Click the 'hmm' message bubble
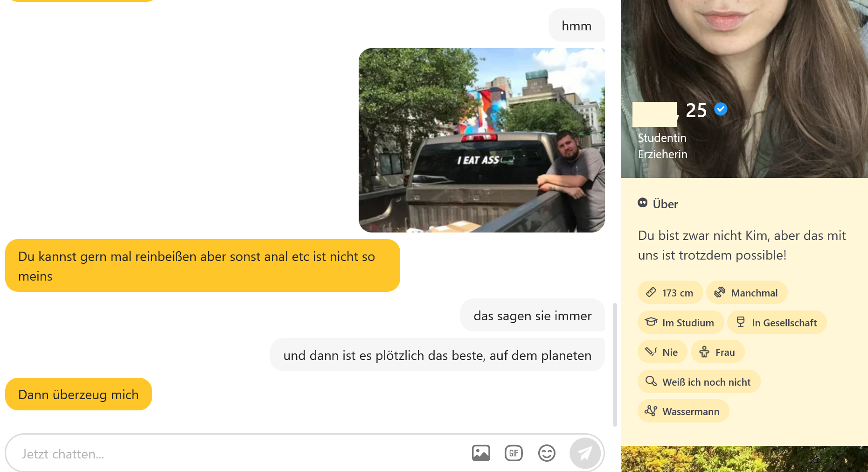Viewport: 868px width, 472px height. [x=576, y=26]
